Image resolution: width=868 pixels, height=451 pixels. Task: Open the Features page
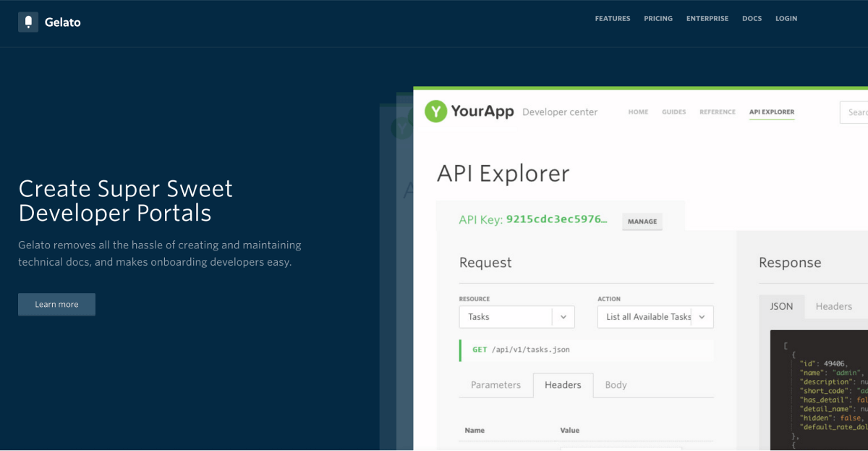pos(613,19)
